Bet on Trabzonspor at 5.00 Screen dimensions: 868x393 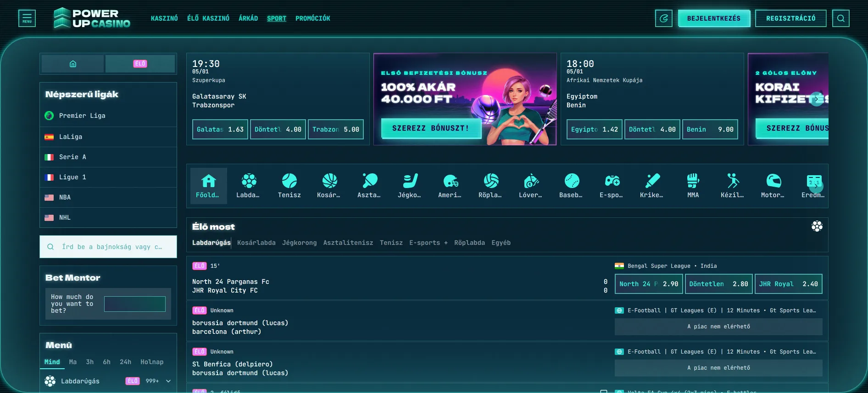pos(336,129)
